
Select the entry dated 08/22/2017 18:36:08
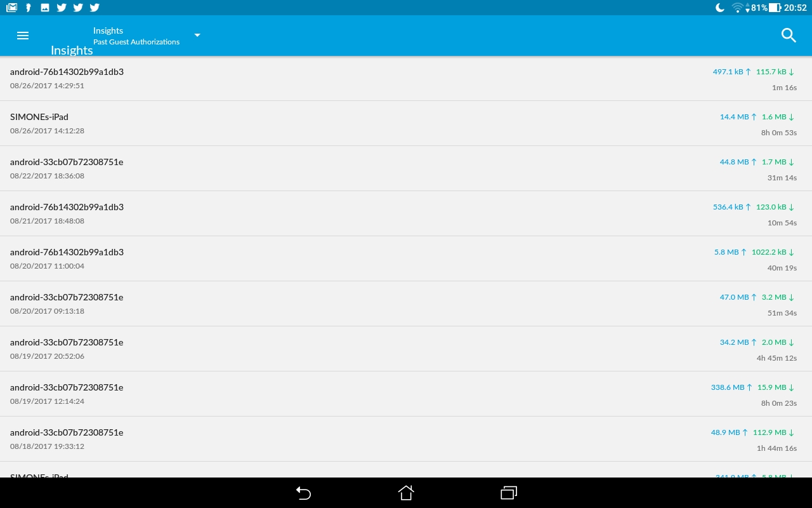(406, 169)
